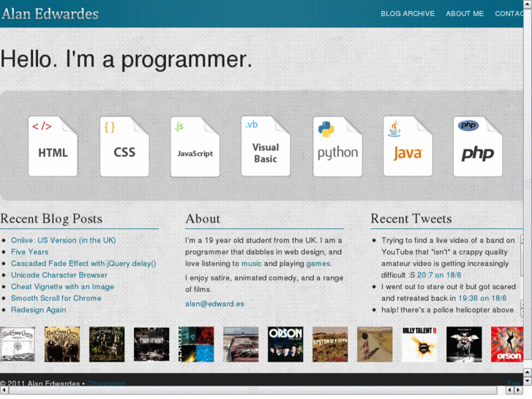Click the Recent Tweets heading

coord(411,219)
